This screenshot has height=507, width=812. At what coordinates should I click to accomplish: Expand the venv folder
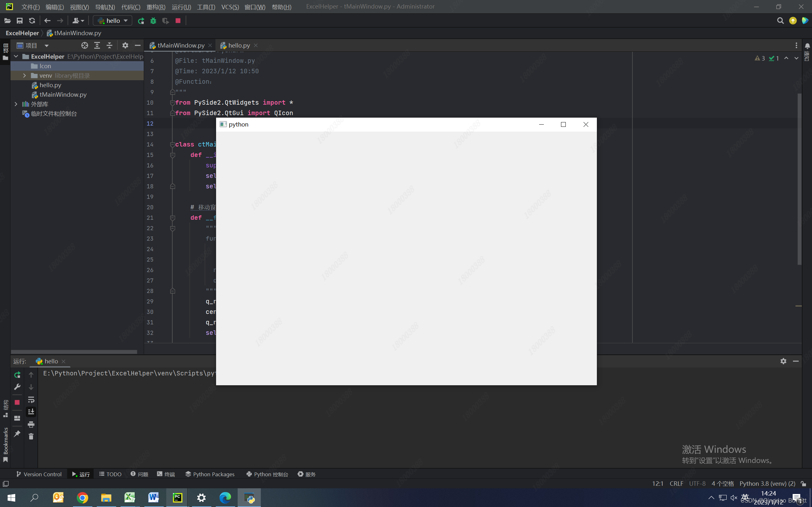tap(24, 76)
